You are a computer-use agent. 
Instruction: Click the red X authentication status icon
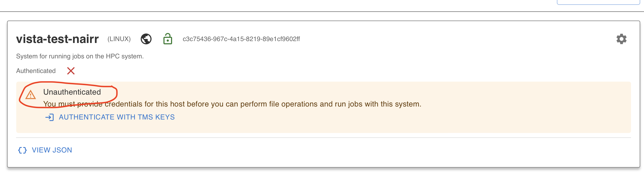click(x=71, y=71)
